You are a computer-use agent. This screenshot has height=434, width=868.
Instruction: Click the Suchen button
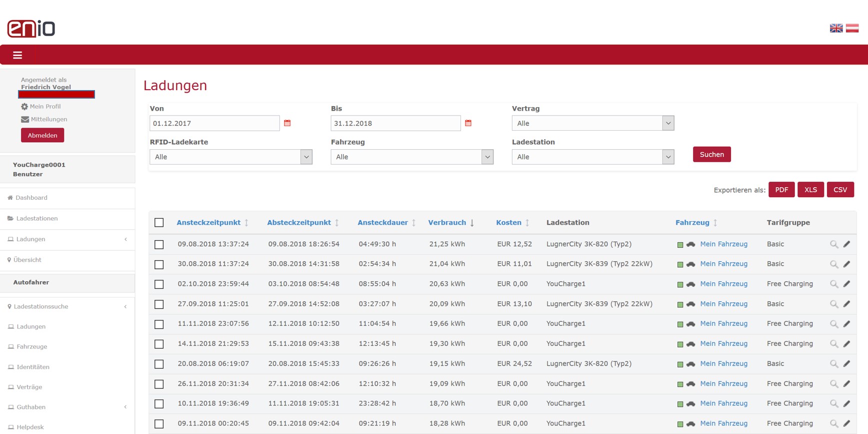711,154
